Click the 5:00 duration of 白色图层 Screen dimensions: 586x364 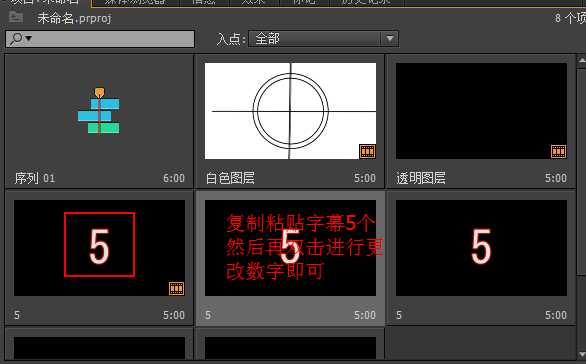tap(365, 178)
